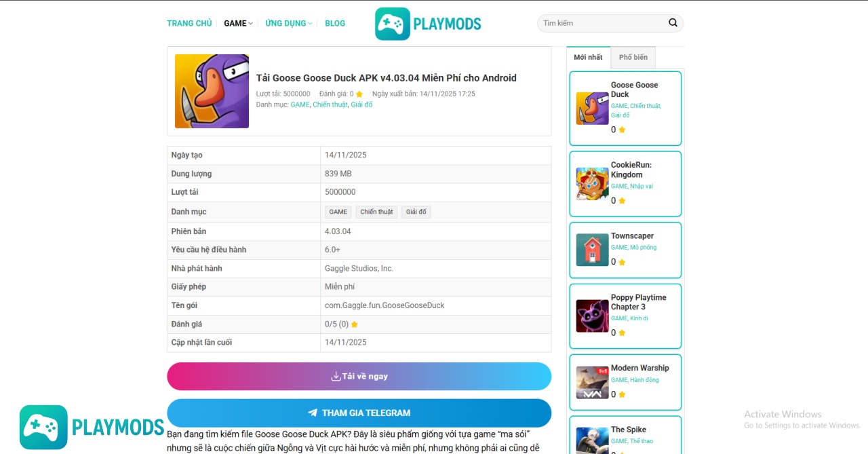Open the CookieRun: Kingdom title link
This screenshot has height=454, width=868.
[631, 170]
